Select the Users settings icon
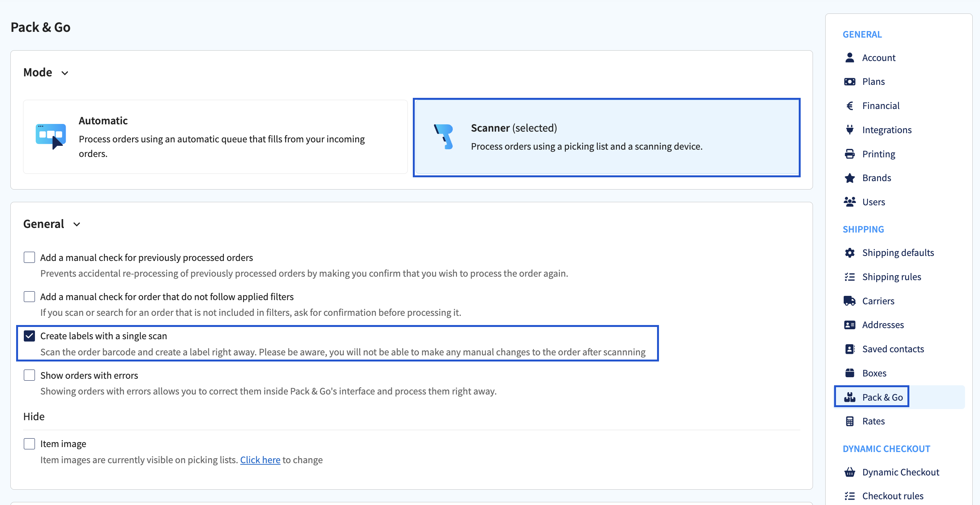This screenshot has height=505, width=980. 850,202
